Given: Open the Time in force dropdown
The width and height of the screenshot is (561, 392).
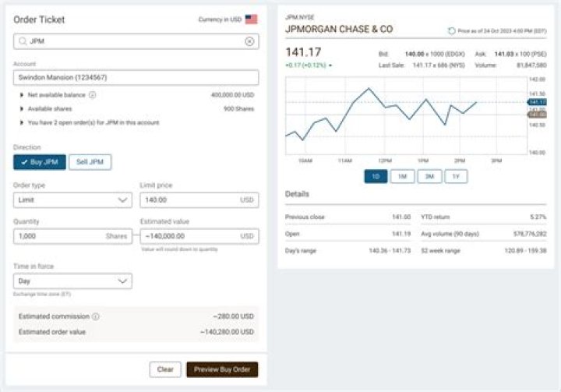Looking at the screenshot, I should [x=72, y=281].
